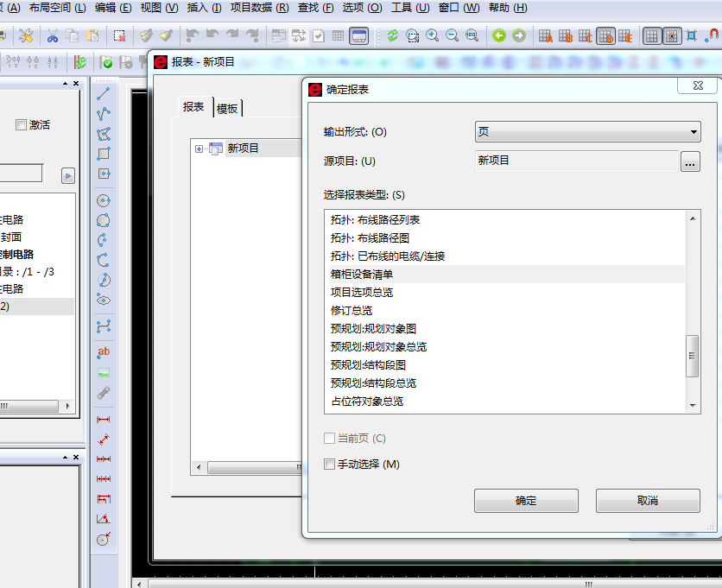
Task: Choose the text 'ab' insert tool
Action: coord(104,351)
